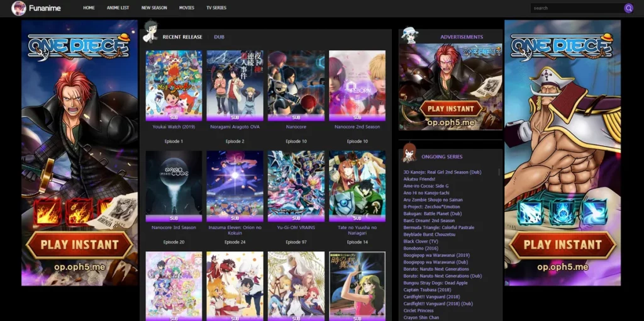Screen dimensions: 644x321
Task: Click PLAY INSTANT on right One Piece banner
Action: (x=562, y=245)
